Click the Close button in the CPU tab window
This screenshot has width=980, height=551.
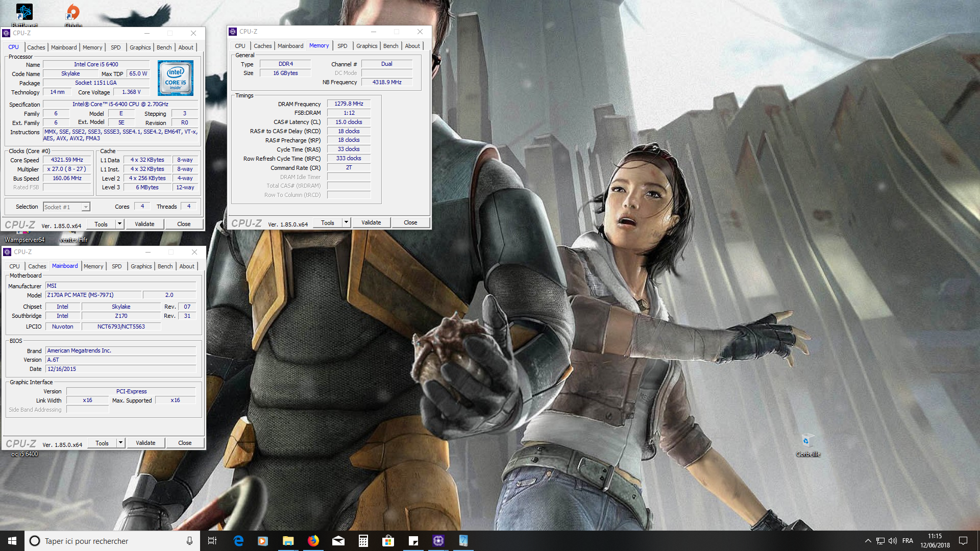click(184, 224)
